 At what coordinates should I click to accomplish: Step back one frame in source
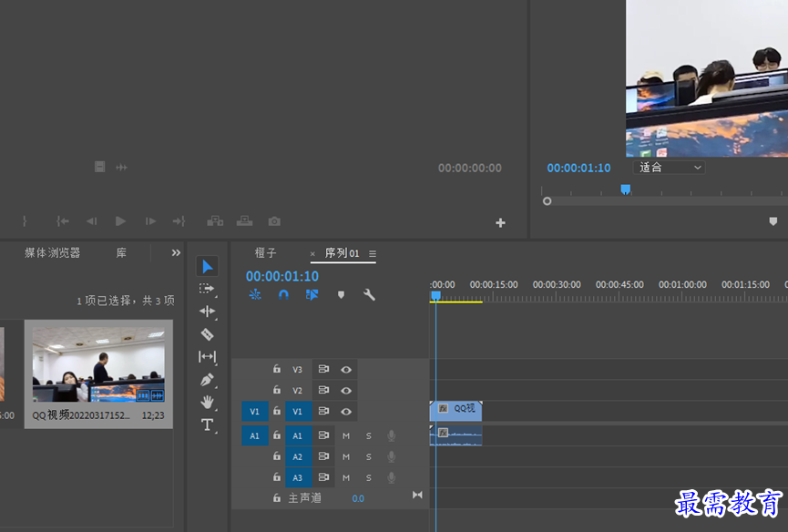(x=91, y=221)
